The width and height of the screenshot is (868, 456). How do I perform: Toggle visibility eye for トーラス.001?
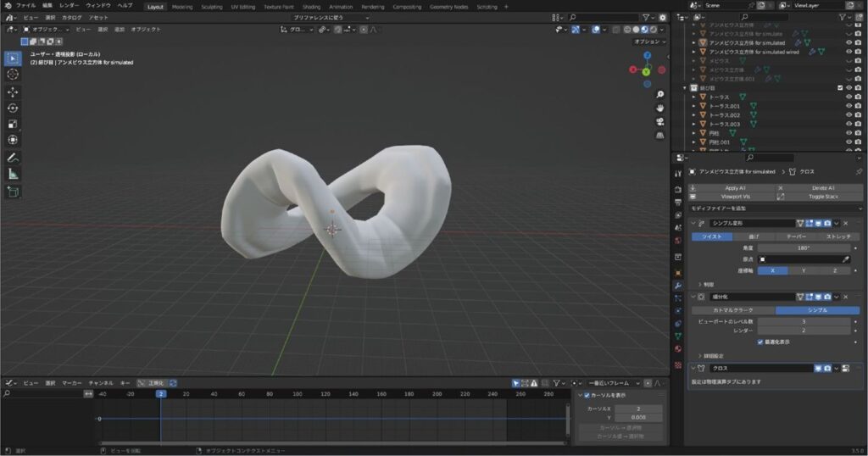coord(849,106)
